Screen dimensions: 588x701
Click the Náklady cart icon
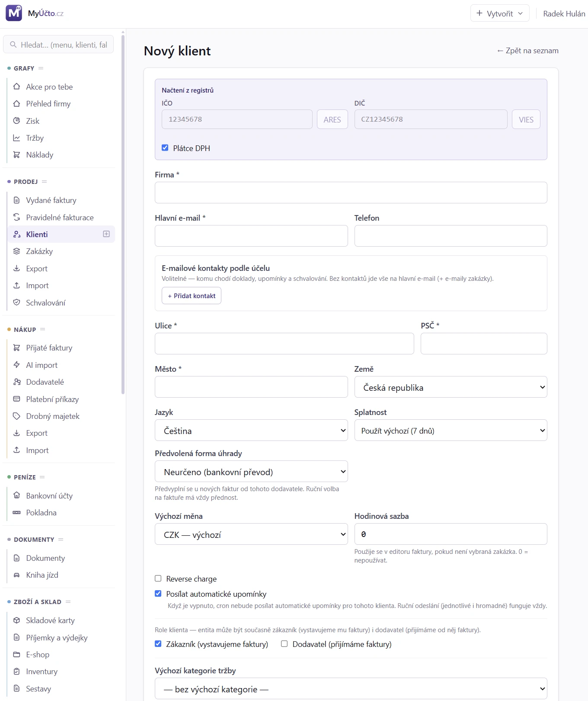[17, 155]
